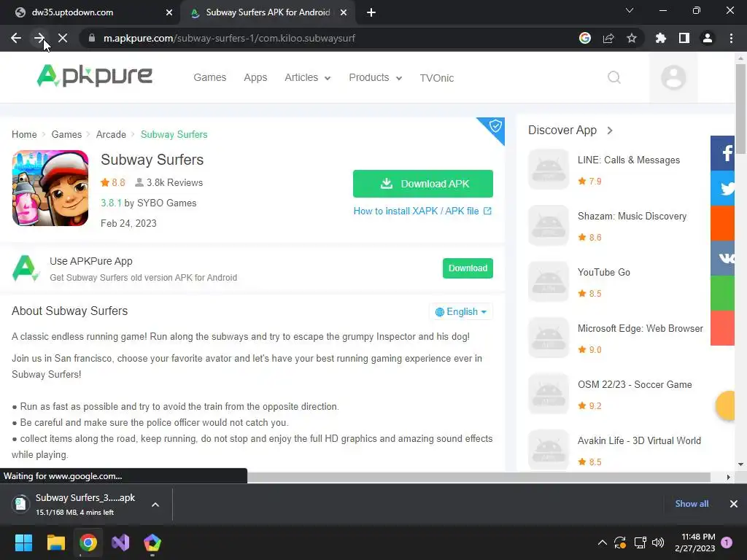747x560 pixels.
Task: Click the vertical scrollbar down arrow
Action: coord(740,464)
